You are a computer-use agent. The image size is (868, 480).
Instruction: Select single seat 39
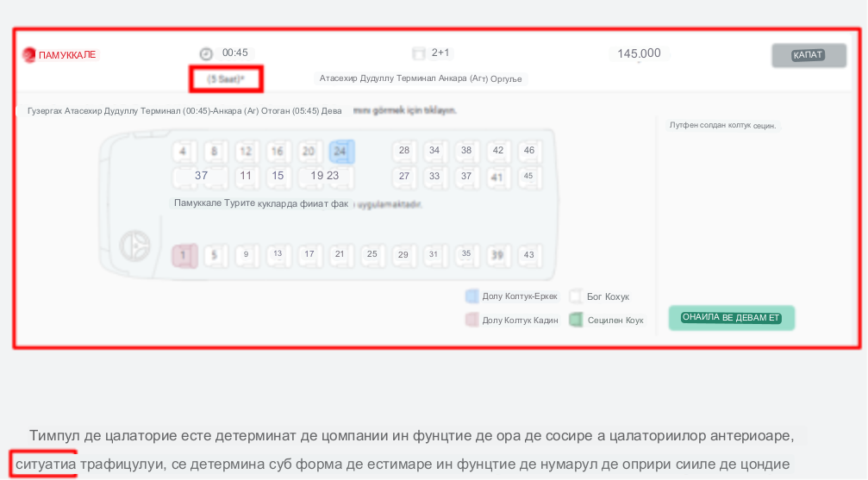click(497, 255)
